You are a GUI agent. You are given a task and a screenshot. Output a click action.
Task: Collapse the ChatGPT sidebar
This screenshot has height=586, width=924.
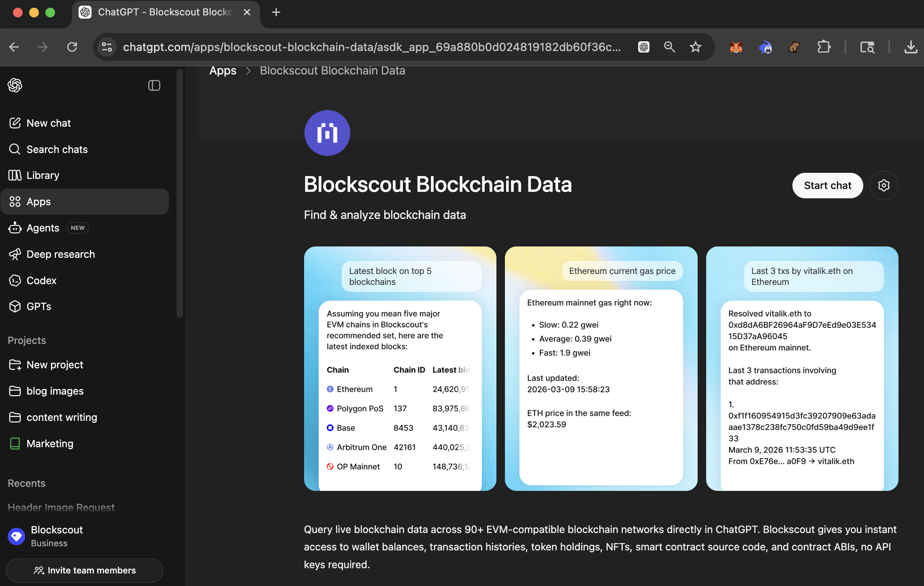(154, 85)
